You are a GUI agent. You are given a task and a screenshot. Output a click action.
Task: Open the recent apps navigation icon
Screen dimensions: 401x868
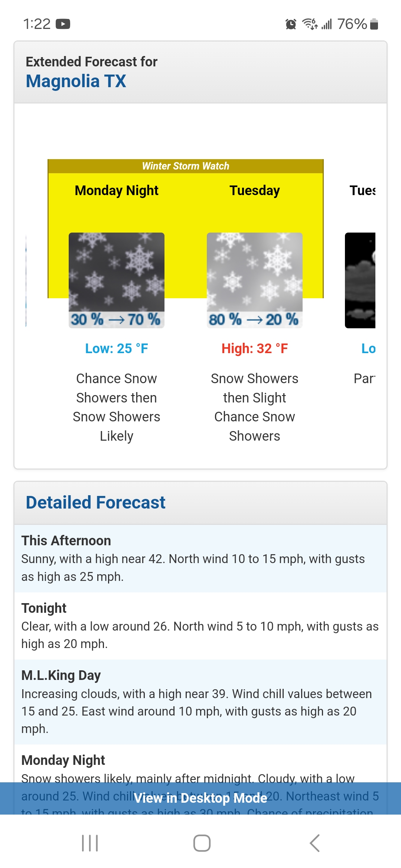pyautogui.click(x=90, y=843)
